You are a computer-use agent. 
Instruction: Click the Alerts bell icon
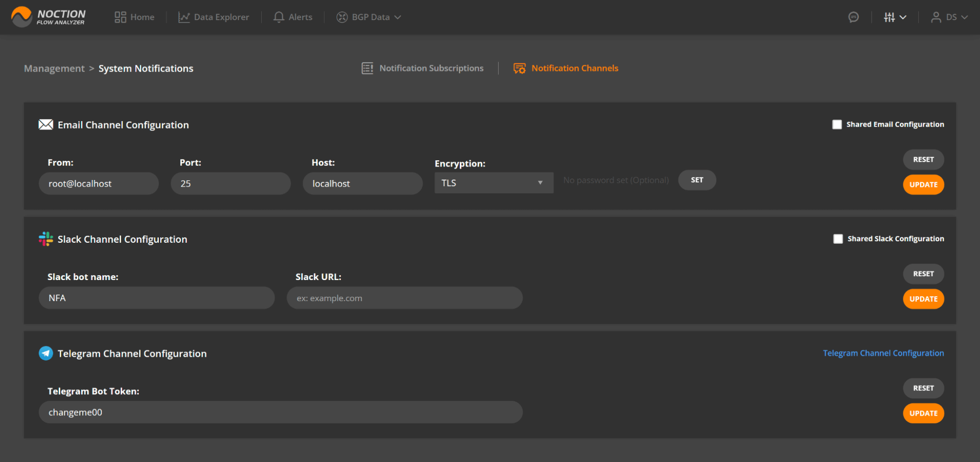coord(278,17)
